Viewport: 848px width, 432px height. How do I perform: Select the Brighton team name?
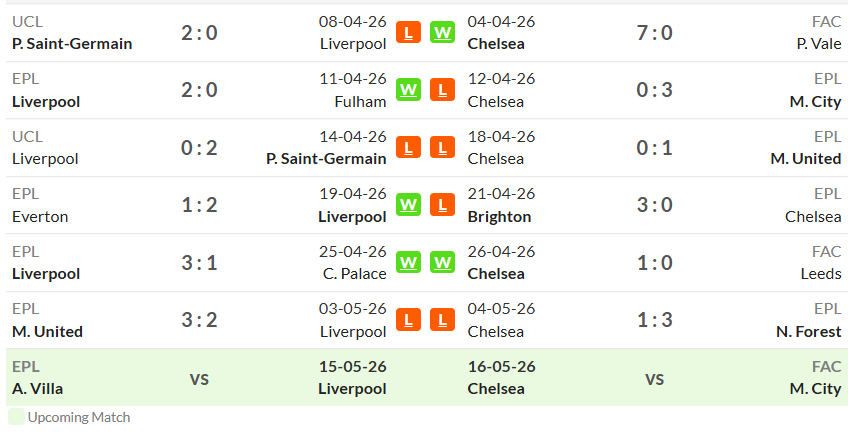[499, 217]
